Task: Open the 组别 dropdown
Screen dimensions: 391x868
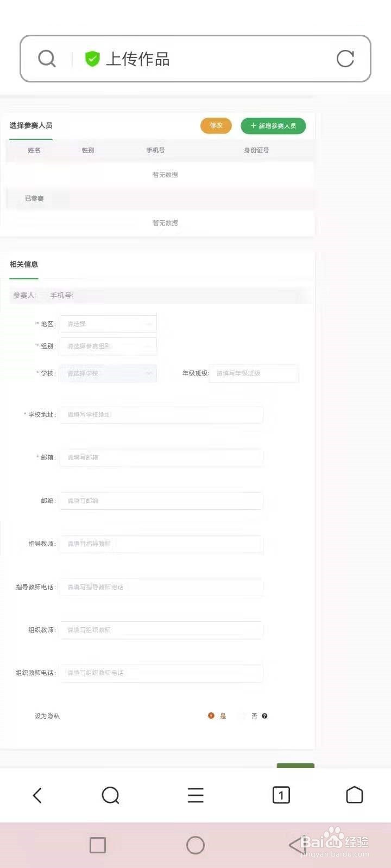Action: (109, 346)
